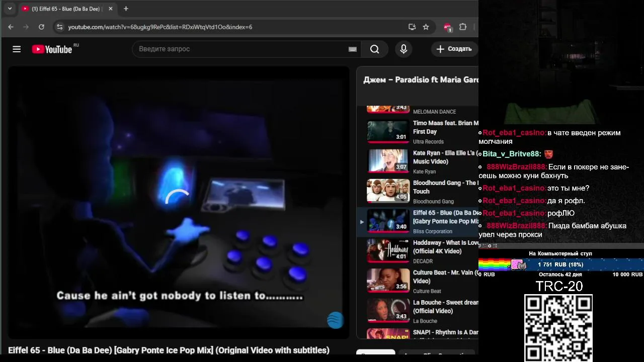The width and height of the screenshot is (644, 362).
Task: Go back with browser back arrow
Action: tap(11, 27)
